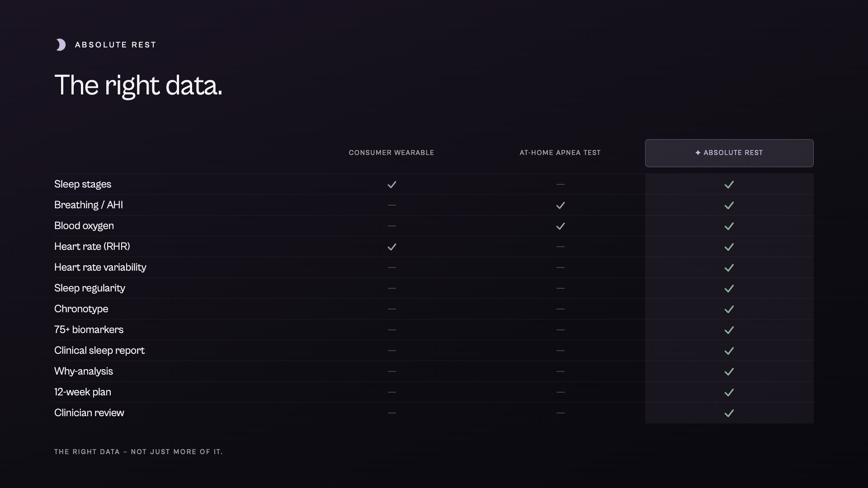Viewport: 868px width, 488px height.
Task: Click the Sleep regularity row label
Action: [x=90, y=288]
